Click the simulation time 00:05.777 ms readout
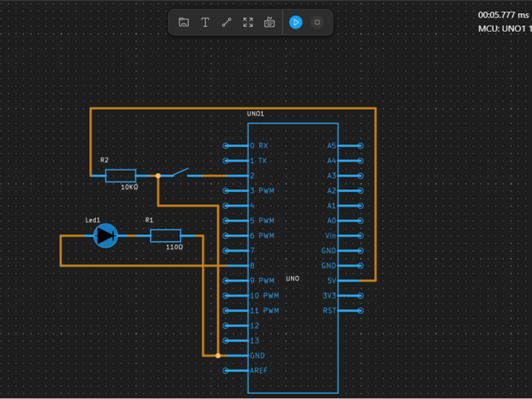 coord(504,15)
